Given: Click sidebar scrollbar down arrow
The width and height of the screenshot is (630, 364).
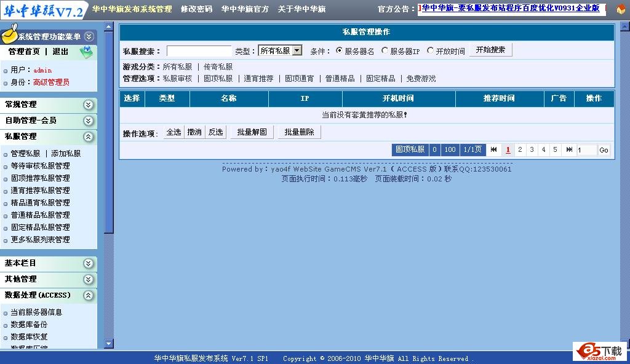Looking at the screenshot, I should point(108,344).
